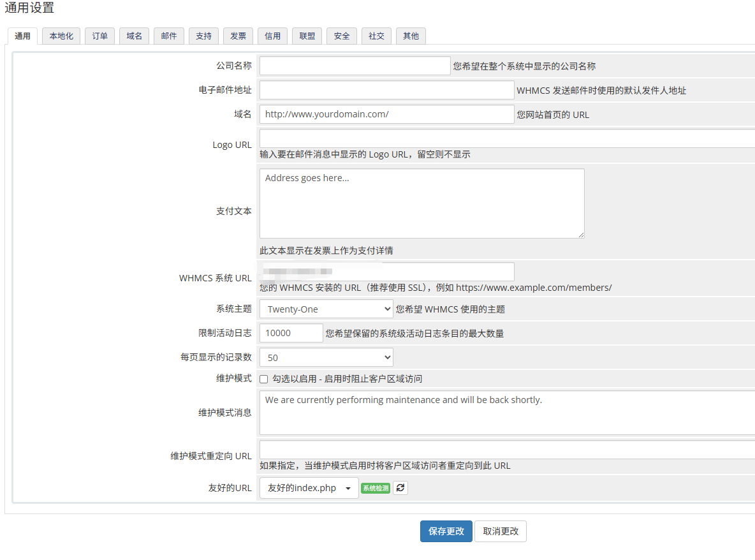Click the text 您网站首页的 URL

(x=553, y=115)
